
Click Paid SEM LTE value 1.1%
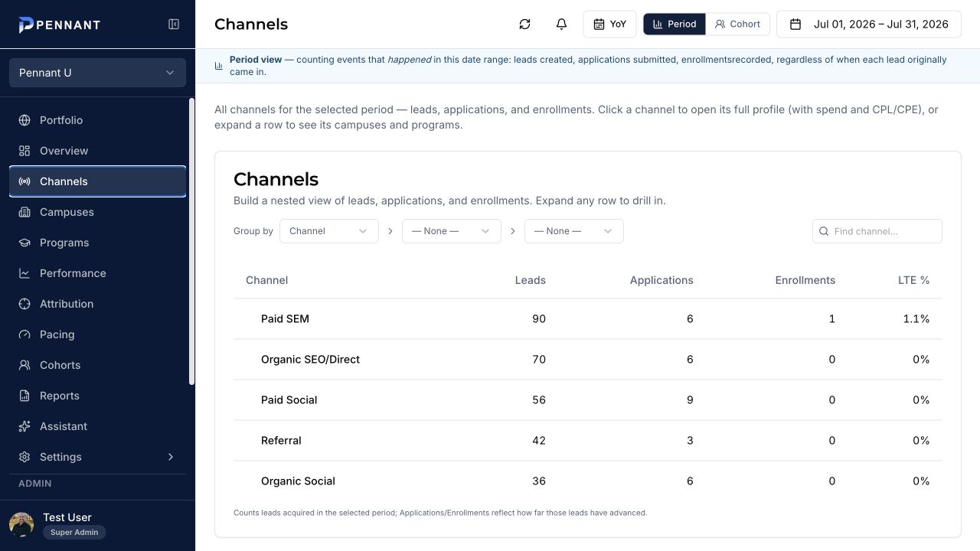916,319
